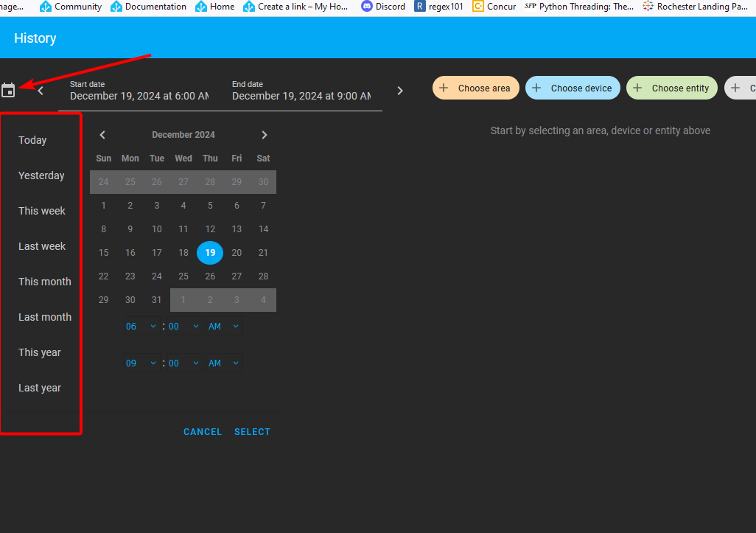
Task: Click the left chevron to shift date range back
Action: click(x=40, y=89)
